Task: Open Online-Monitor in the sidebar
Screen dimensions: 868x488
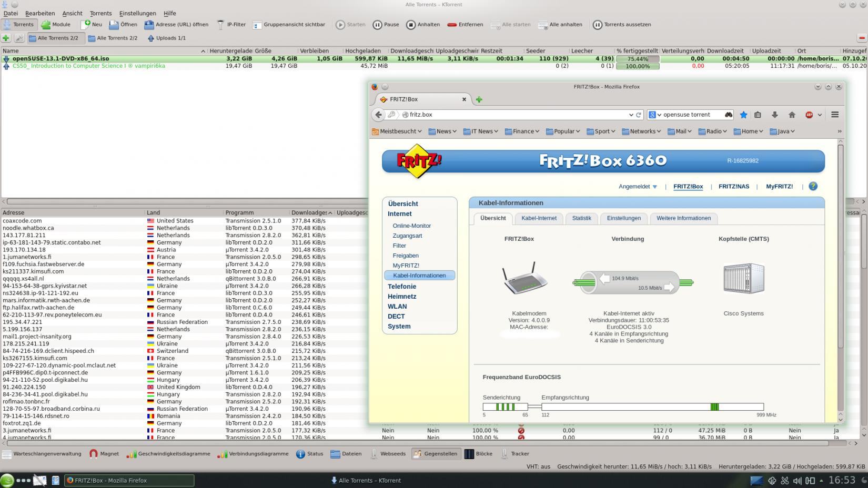Action: point(411,226)
